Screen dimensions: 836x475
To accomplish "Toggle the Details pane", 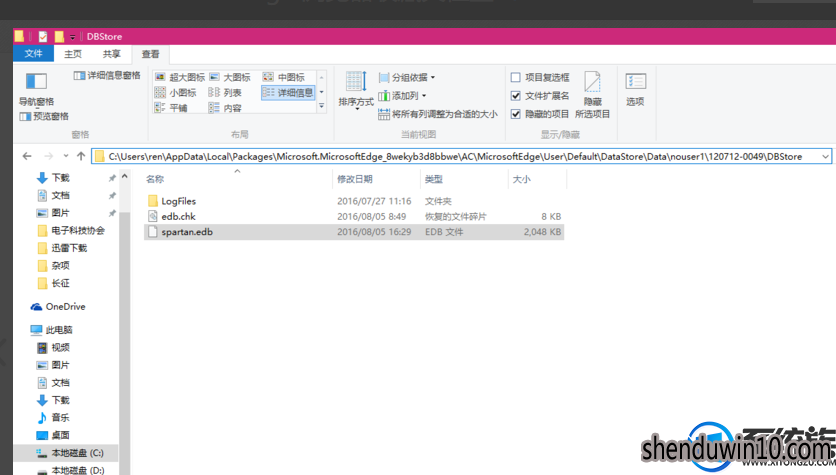I will (x=107, y=76).
